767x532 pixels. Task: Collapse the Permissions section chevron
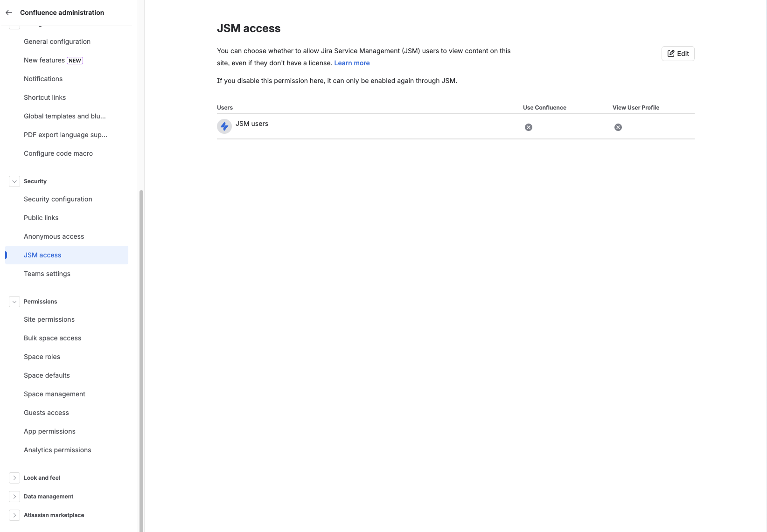(14, 302)
